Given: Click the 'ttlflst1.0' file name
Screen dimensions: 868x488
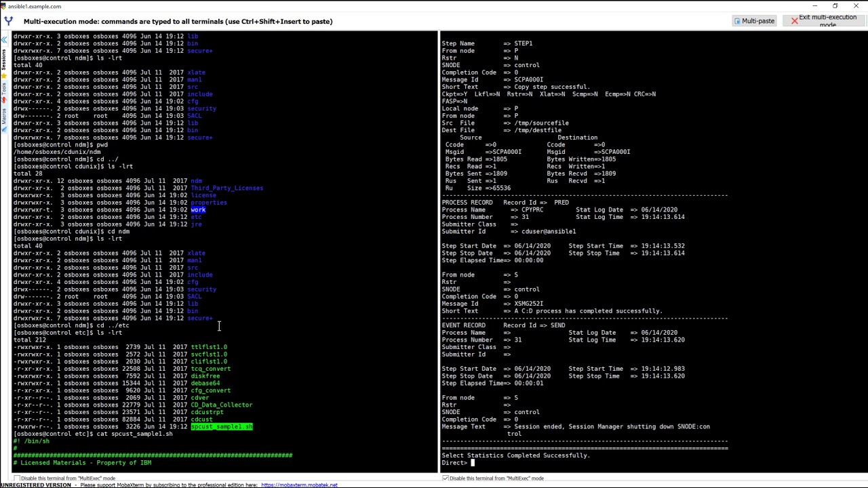Looking at the screenshot, I should (209, 347).
